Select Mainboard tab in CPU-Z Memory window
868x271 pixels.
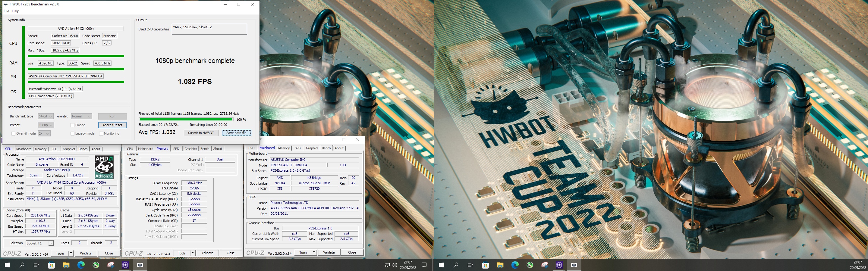[x=146, y=149]
